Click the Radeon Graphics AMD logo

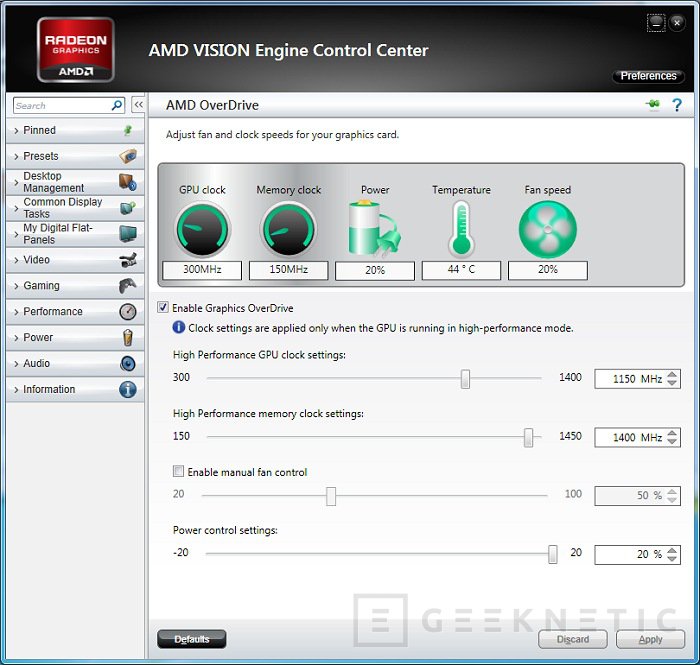click(x=75, y=50)
